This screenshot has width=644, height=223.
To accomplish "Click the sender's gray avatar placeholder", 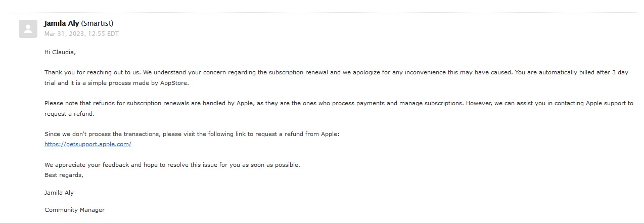I will tap(28, 28).
